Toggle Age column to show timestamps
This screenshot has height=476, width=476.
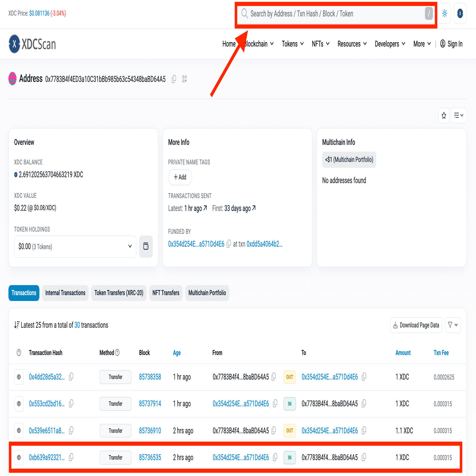coord(177,353)
